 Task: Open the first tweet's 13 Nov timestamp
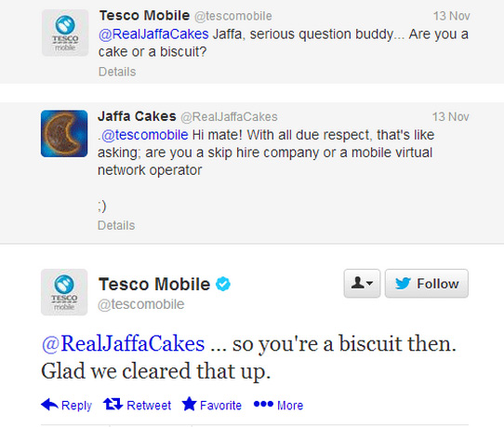pos(451,16)
